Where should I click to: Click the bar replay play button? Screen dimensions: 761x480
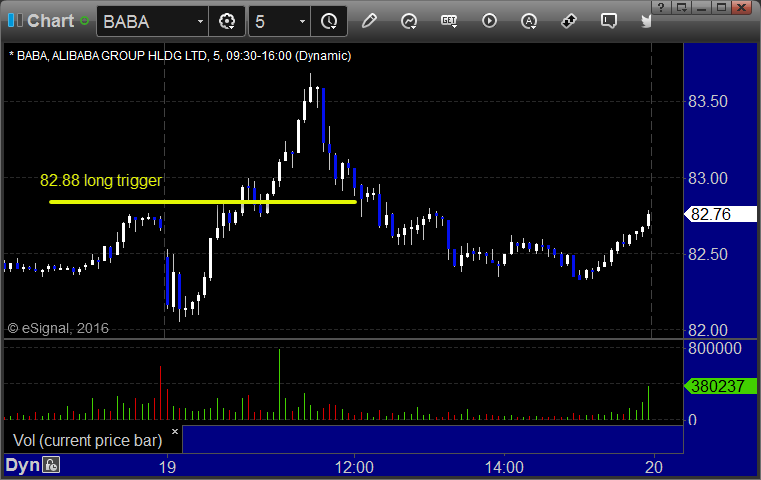(489, 21)
